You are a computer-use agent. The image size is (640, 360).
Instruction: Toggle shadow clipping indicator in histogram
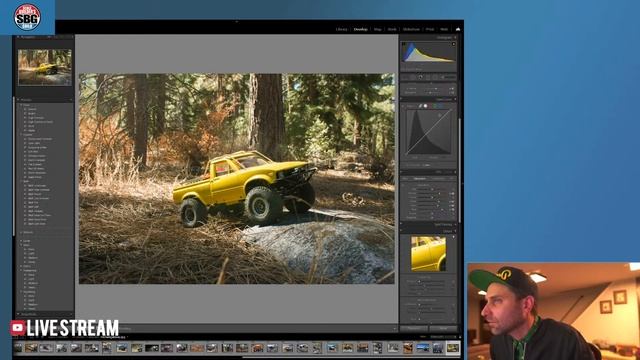pos(404,44)
